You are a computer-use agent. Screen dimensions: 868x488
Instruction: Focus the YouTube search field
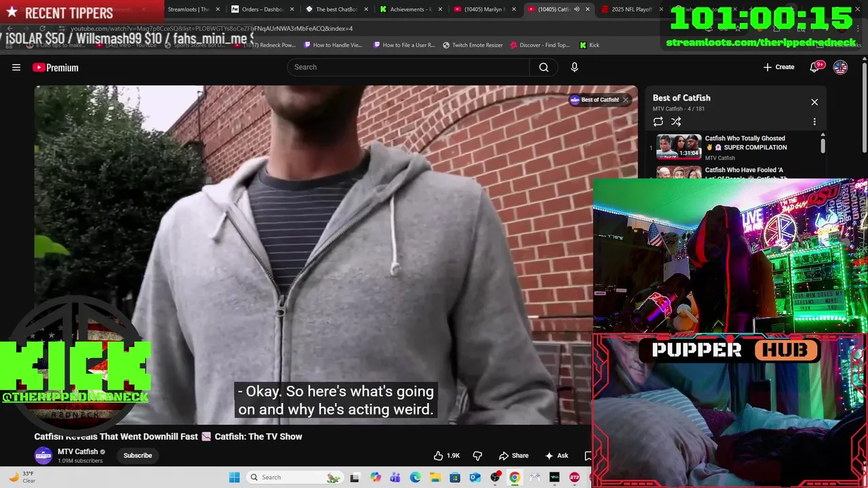point(408,67)
